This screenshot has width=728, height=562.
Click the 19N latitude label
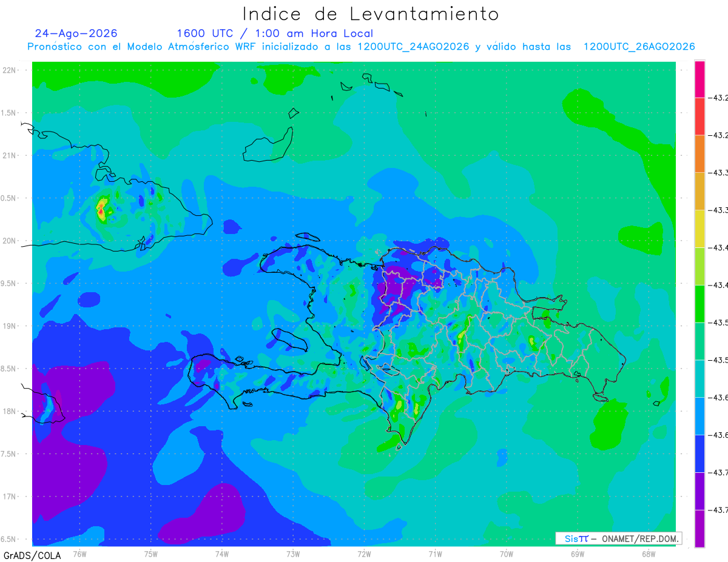[x=10, y=326]
